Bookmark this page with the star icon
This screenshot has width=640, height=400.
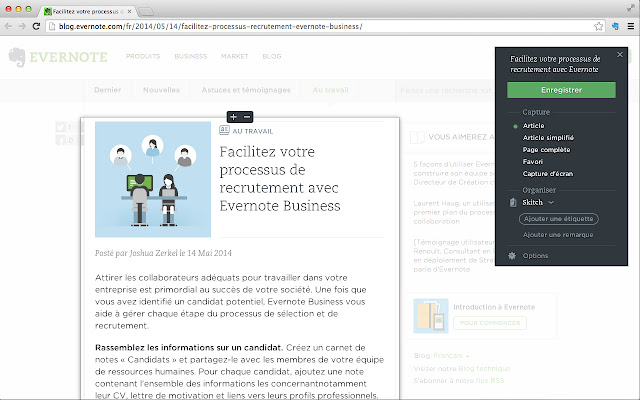[x=598, y=27]
